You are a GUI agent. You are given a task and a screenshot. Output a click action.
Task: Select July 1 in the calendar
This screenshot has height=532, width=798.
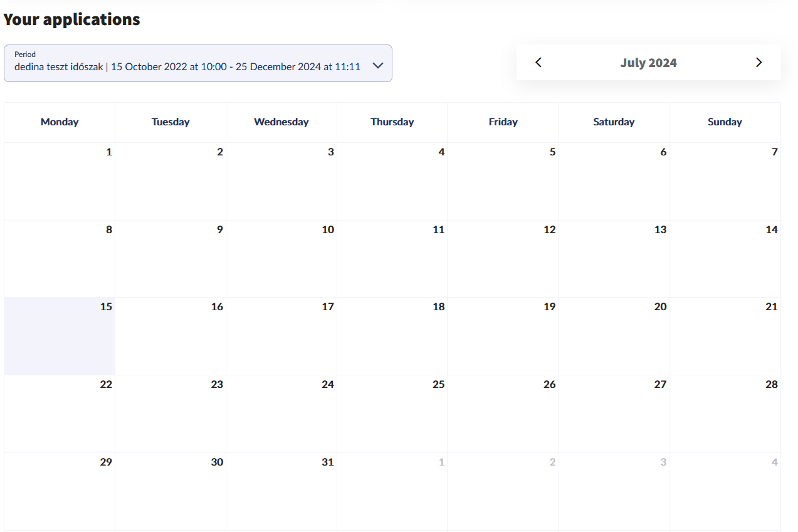(60, 181)
